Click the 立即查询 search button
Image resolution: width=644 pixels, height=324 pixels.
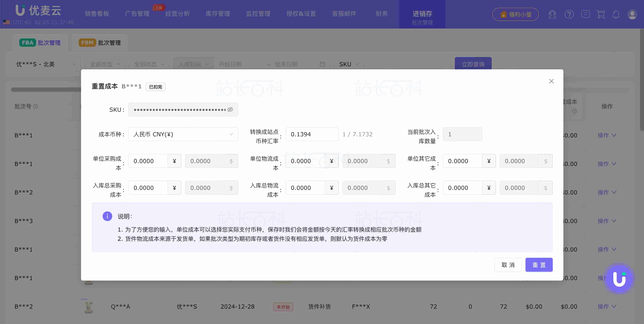pos(473,64)
